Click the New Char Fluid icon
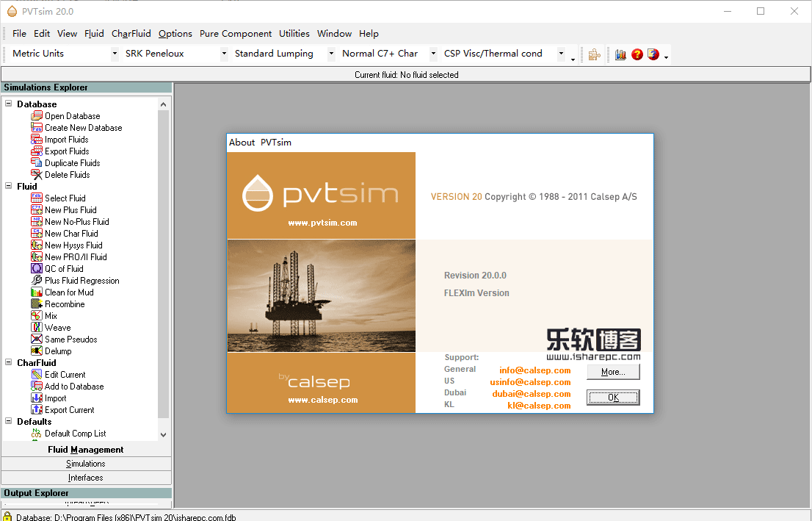The width and height of the screenshot is (812, 521). pos(36,233)
